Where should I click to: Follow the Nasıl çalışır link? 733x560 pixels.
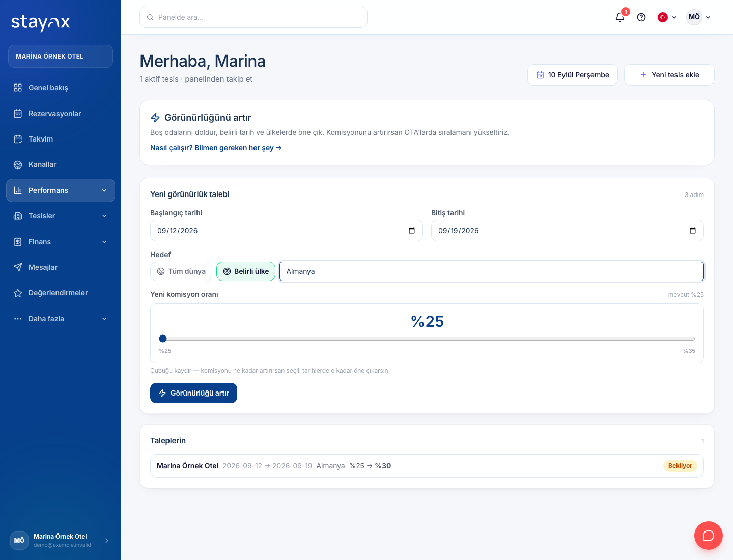point(216,148)
